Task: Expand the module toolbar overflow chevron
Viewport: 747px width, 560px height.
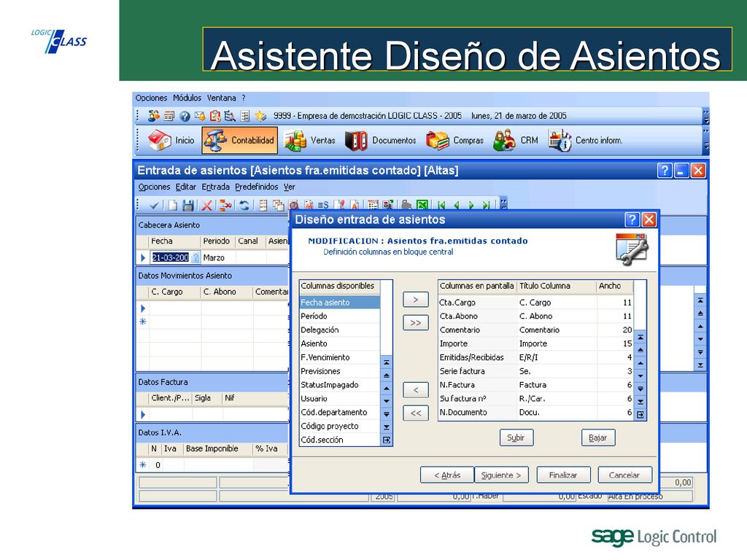Action: tap(706, 141)
